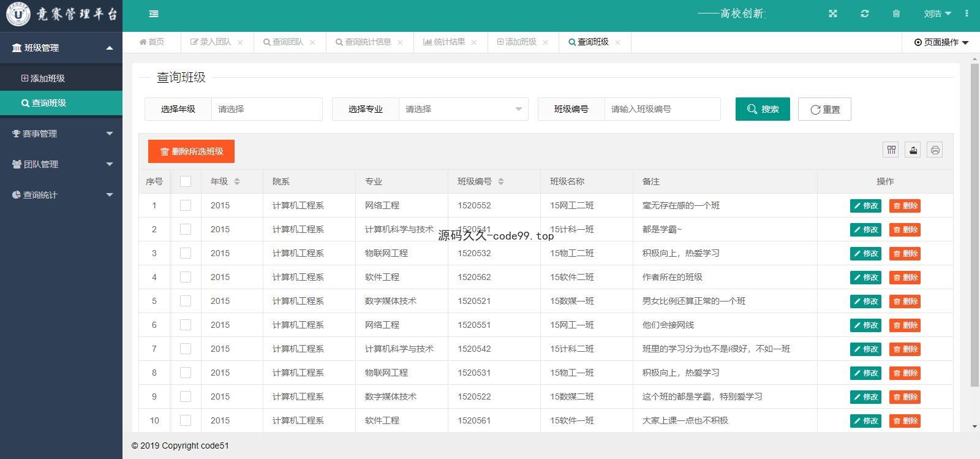Collapse the 班级管理 sidebar section
The image size is (980, 459).
coord(61,48)
